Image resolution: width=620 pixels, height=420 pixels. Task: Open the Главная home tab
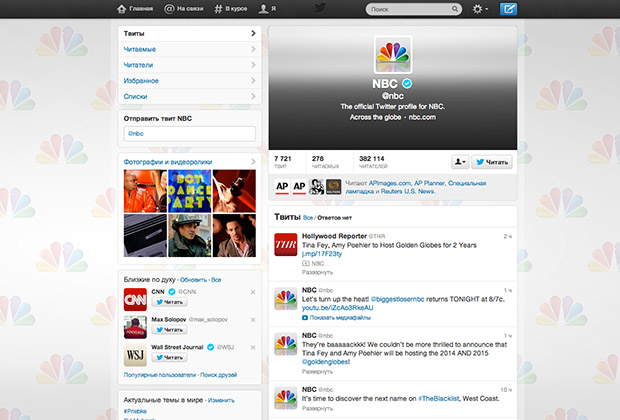[135, 9]
